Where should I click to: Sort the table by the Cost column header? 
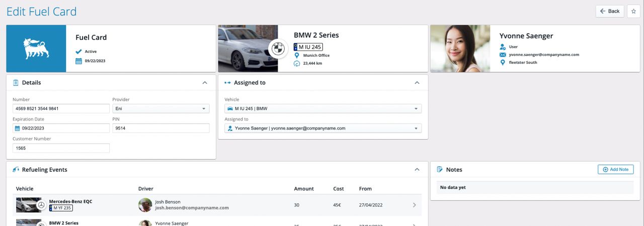pos(339,189)
